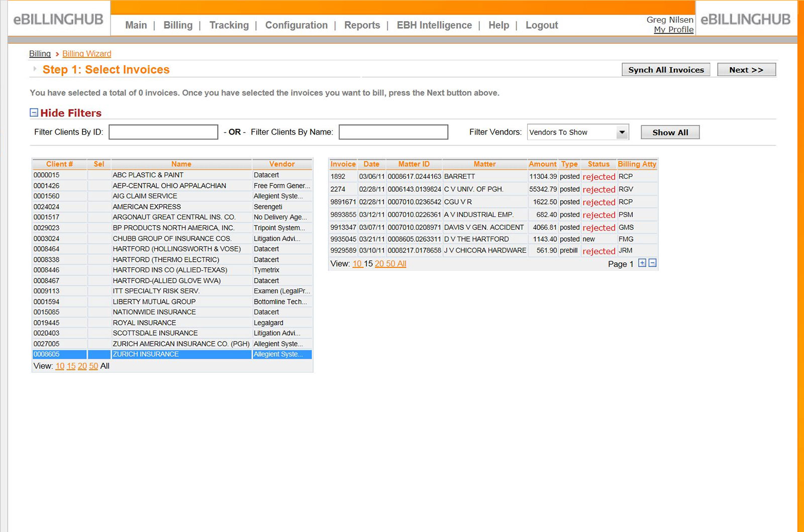Collapse filters using the minus icon
Image resolution: width=804 pixels, height=532 pixels.
[34, 113]
